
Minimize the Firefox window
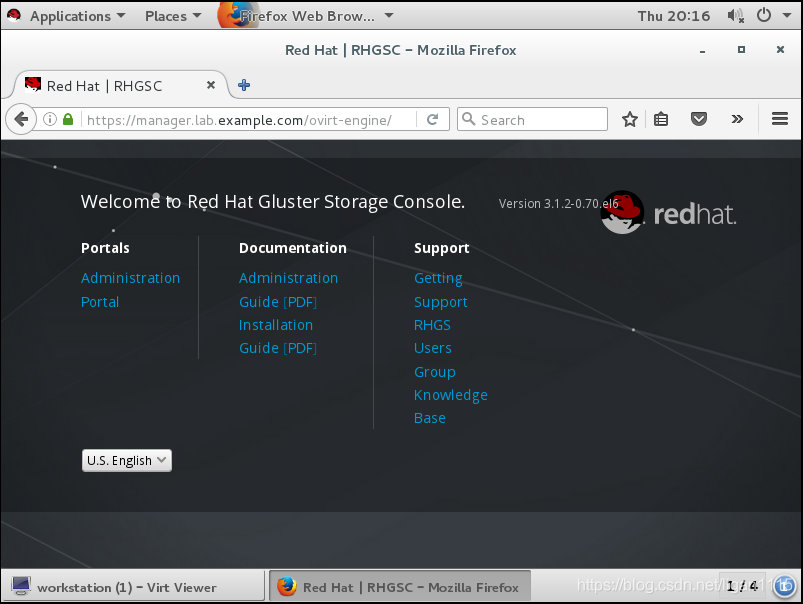(702, 50)
